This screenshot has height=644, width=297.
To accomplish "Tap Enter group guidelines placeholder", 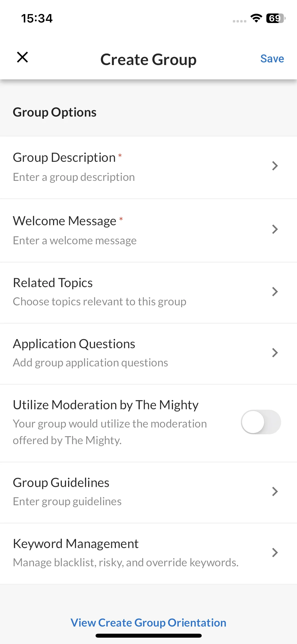I will tap(67, 502).
